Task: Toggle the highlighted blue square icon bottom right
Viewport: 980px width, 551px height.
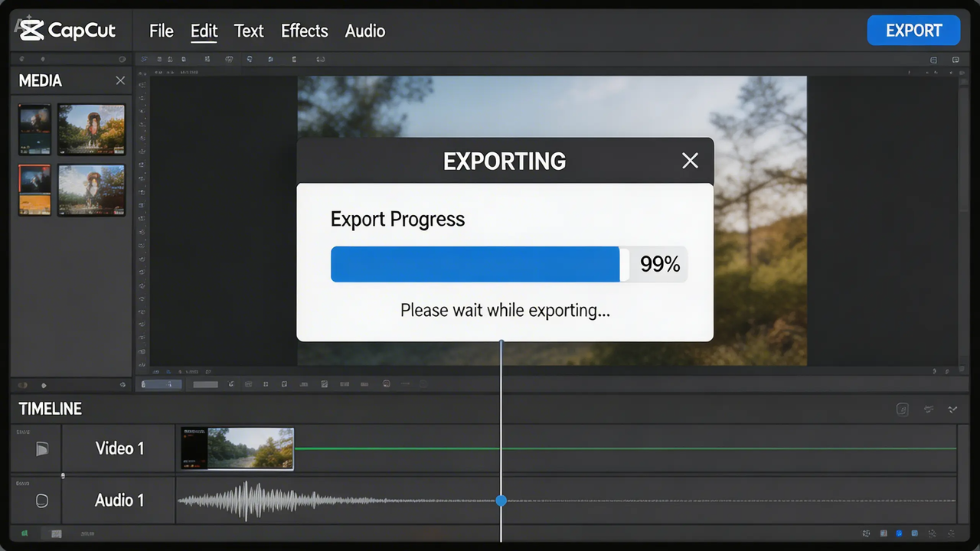Action: point(899,533)
